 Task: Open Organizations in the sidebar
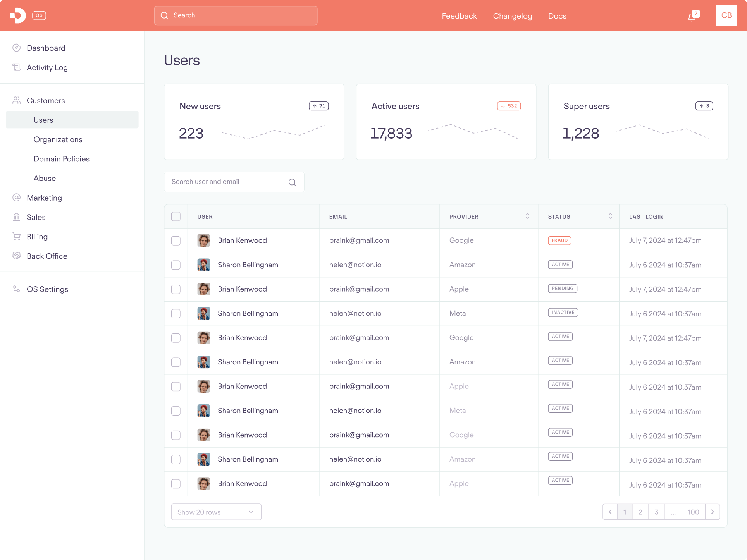[58, 139]
